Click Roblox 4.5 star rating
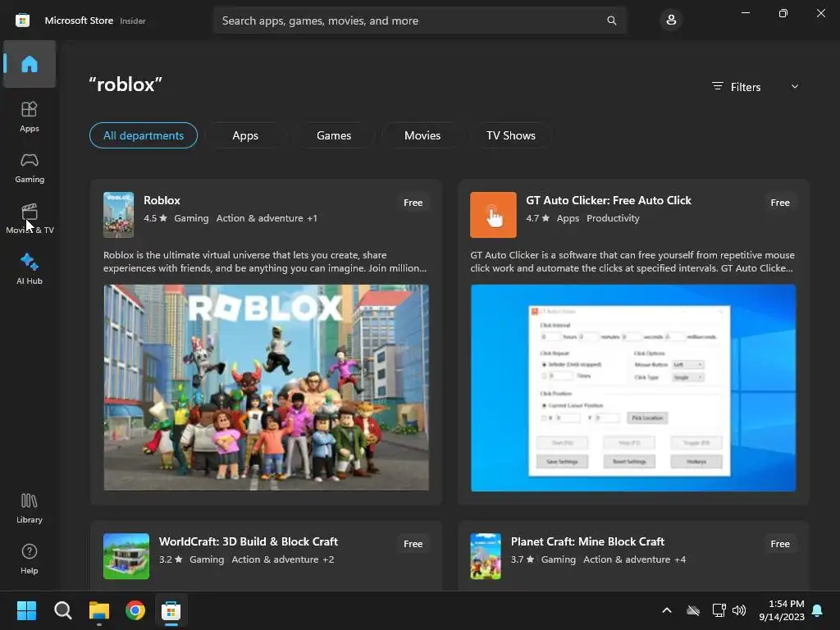The width and height of the screenshot is (840, 630). pos(155,218)
